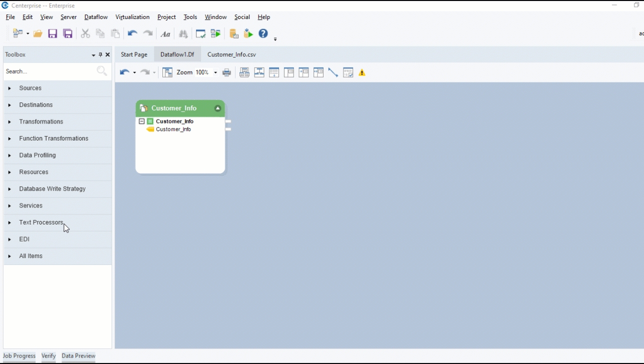Collapse the Customer_Info object with round arrow
The image size is (644, 364).
[217, 108]
